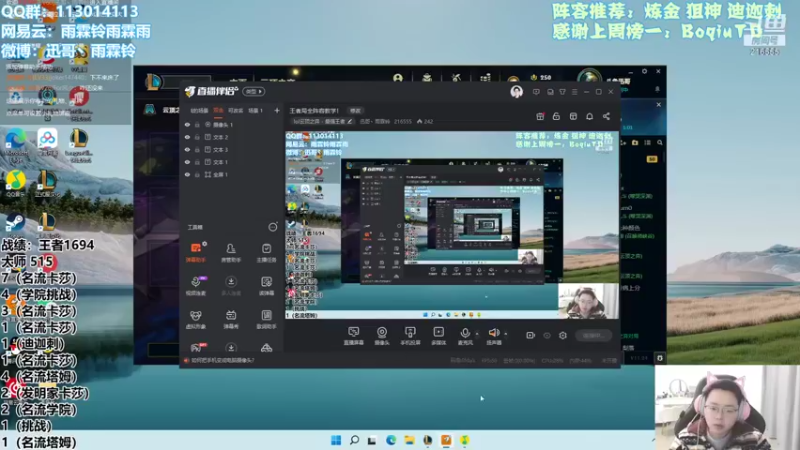Mute the 扬声器 speaker
800x450 pixels.
click(x=493, y=336)
